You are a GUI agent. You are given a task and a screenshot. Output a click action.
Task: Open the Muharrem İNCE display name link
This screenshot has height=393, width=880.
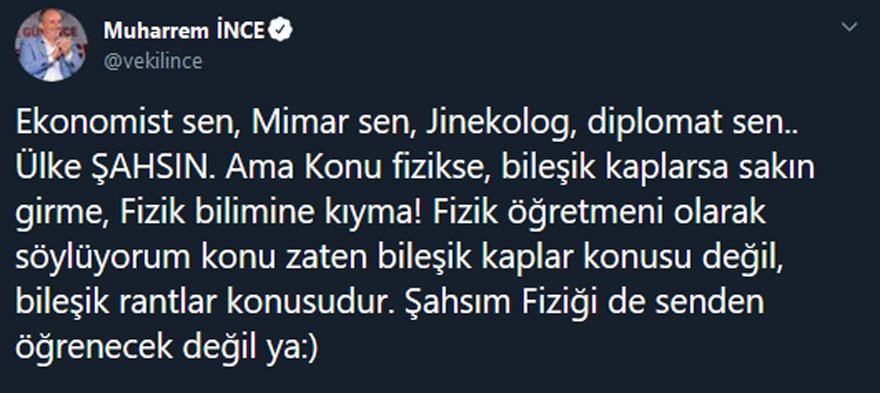point(184,32)
